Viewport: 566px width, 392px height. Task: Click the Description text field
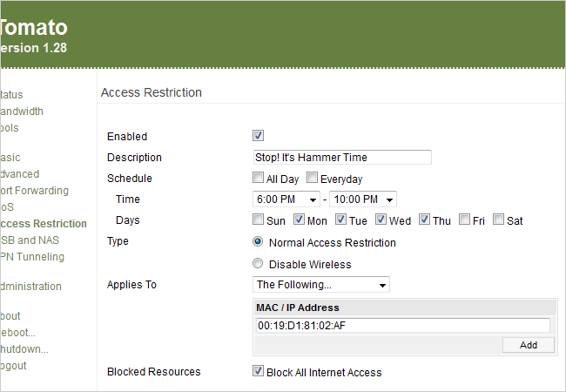point(341,158)
